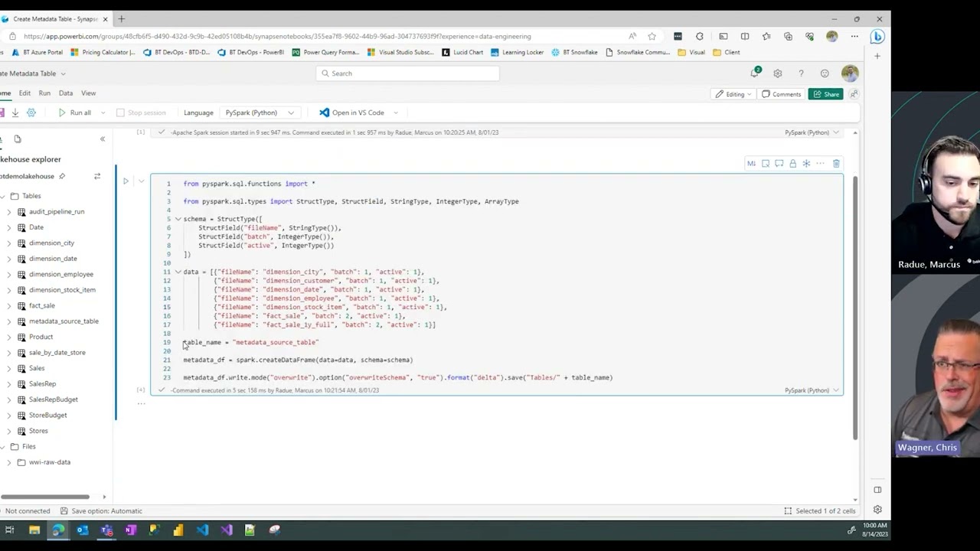Collapse the lakehouse explorer pane
Screen dimensions: 980x551
[103, 139]
